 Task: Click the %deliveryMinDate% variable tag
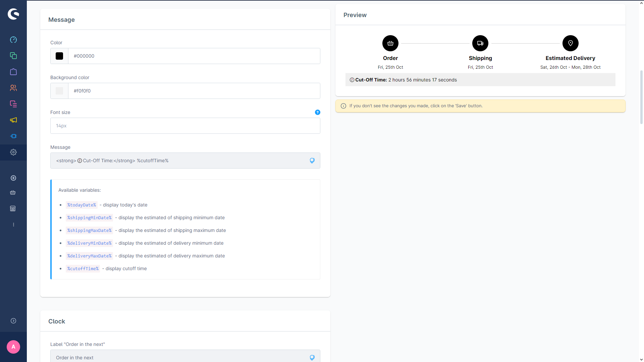(x=89, y=243)
